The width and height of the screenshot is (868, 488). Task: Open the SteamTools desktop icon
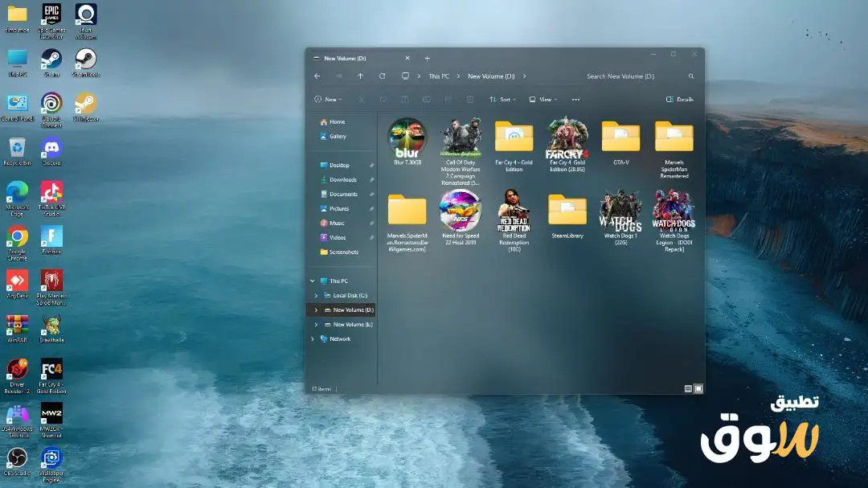(86, 62)
